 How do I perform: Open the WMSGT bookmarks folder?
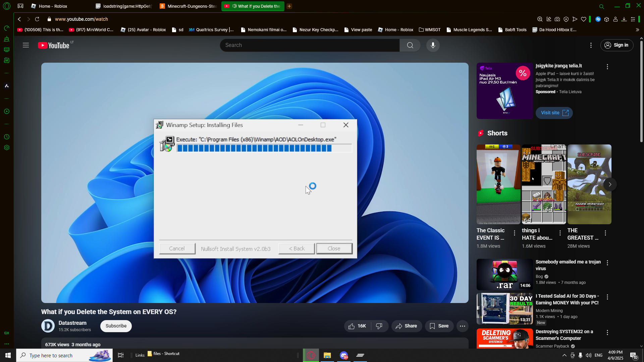click(x=430, y=30)
